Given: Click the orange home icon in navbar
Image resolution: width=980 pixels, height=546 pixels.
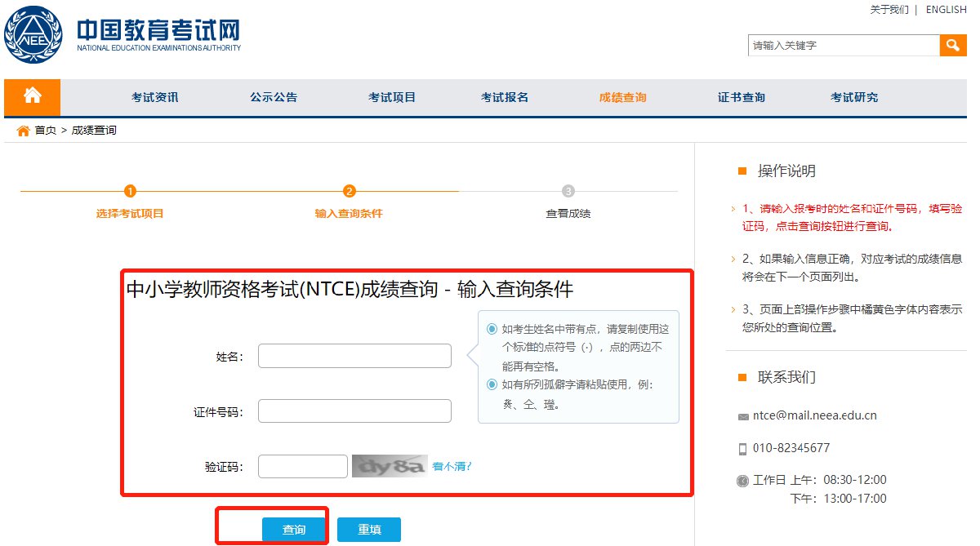Looking at the screenshot, I should [33, 97].
